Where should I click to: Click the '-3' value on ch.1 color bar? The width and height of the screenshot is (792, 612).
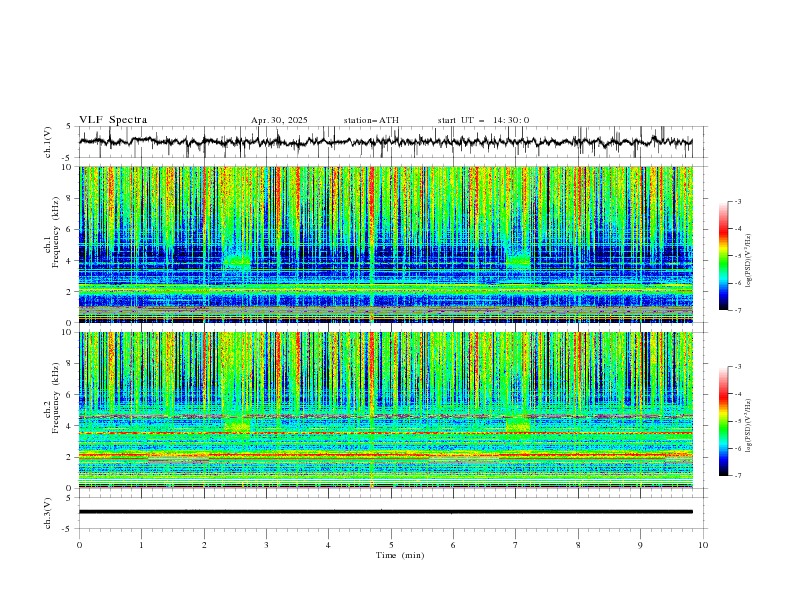[x=737, y=201]
